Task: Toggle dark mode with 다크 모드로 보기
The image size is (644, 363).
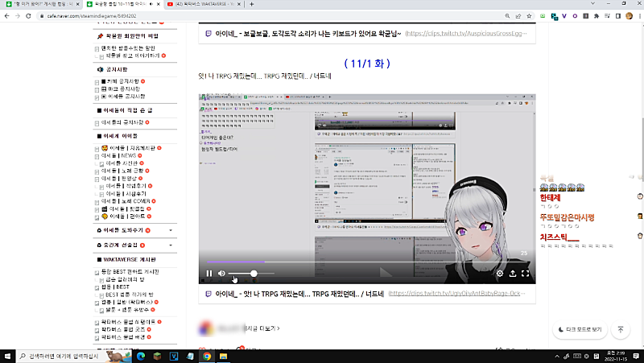Action: tap(580, 329)
